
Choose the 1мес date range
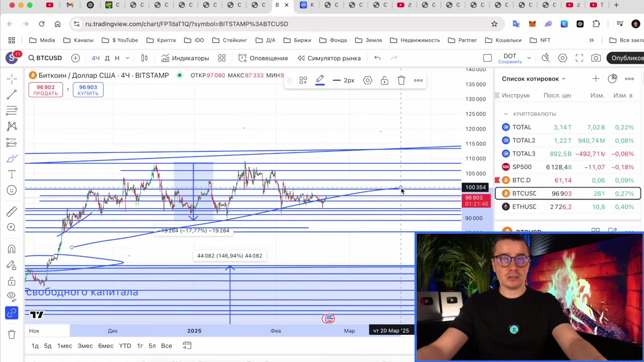[x=64, y=345]
